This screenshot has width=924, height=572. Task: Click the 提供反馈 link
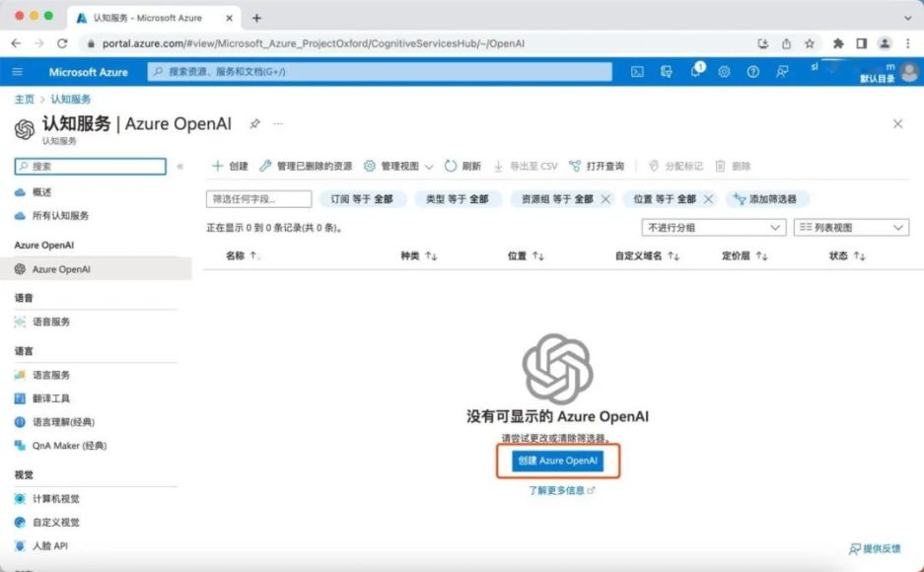875,548
